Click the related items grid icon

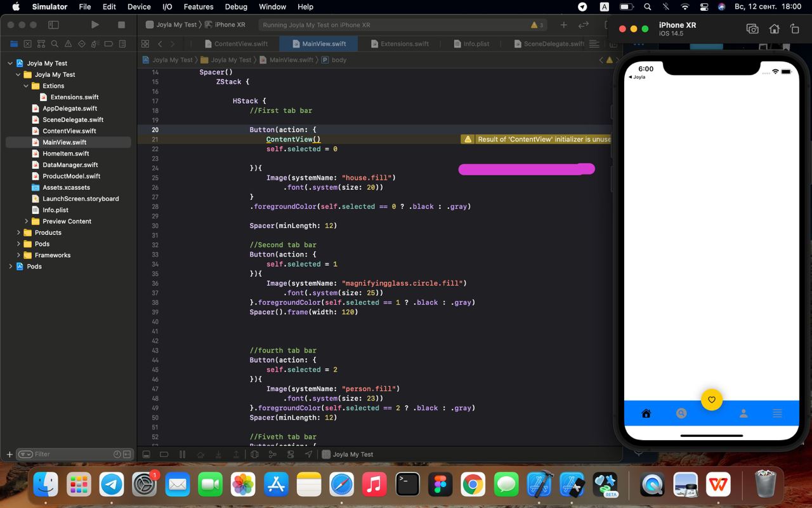pos(145,44)
